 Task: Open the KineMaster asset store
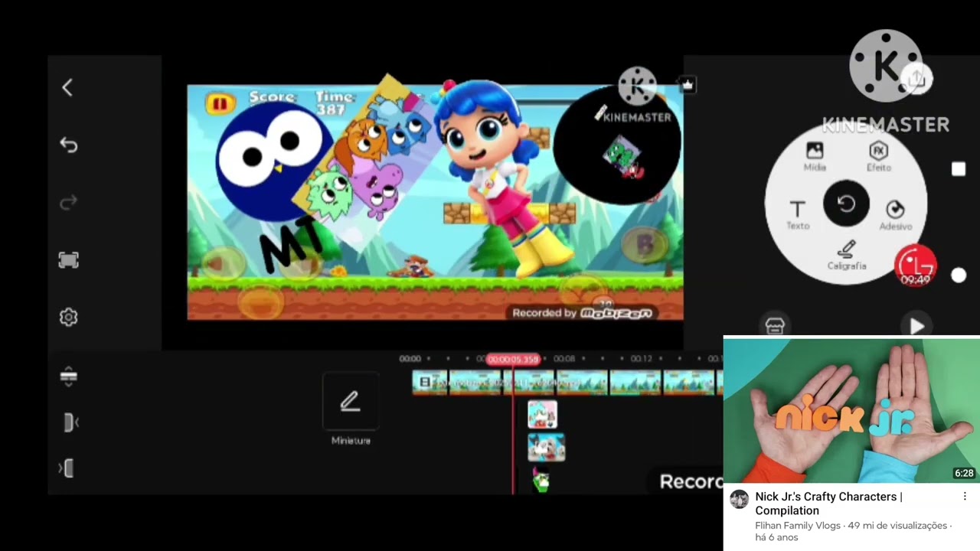click(775, 326)
